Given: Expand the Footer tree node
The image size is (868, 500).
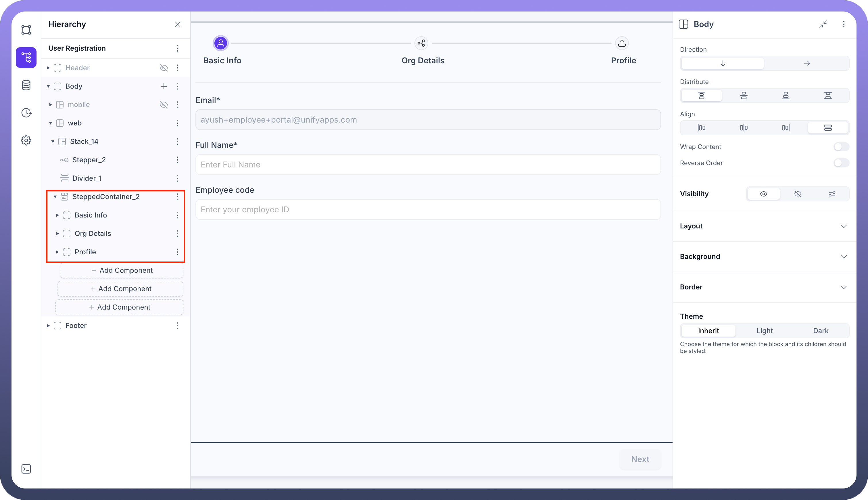Looking at the screenshot, I should coord(48,326).
